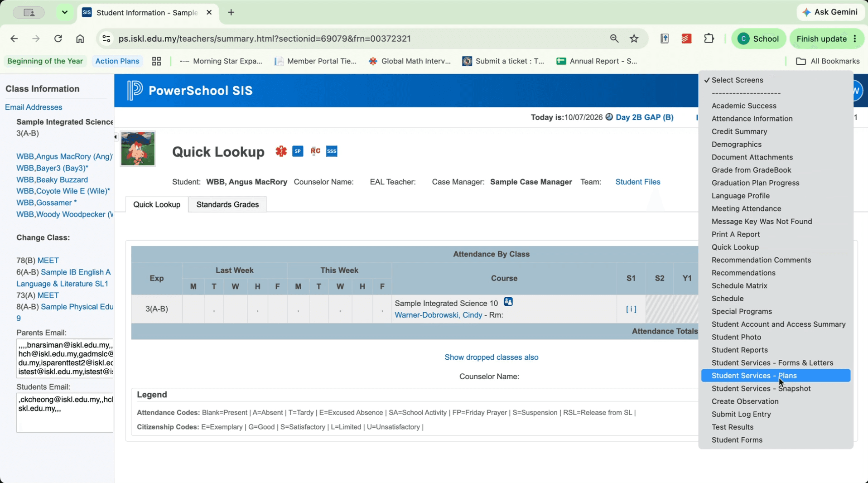This screenshot has height=483, width=868.
Task: Open Beginning of the Year bookmark
Action: click(45, 61)
